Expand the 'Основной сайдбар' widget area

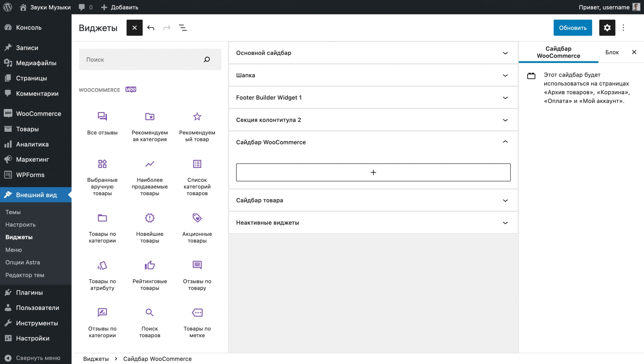coord(373,53)
